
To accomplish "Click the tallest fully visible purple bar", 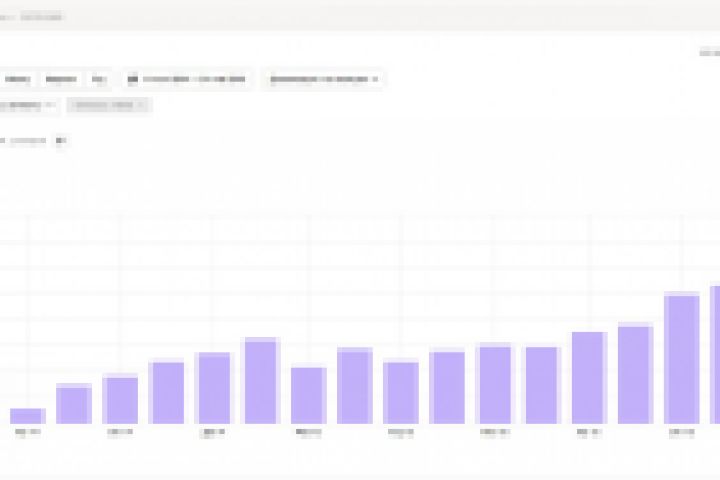I will tap(681, 357).
